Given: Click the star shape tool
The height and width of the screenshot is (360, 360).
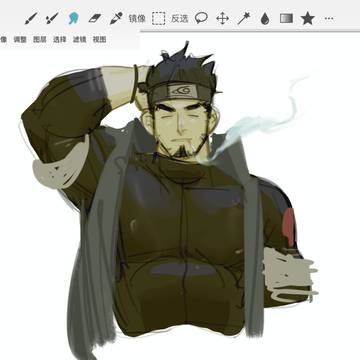Looking at the screenshot, I should (307, 18).
